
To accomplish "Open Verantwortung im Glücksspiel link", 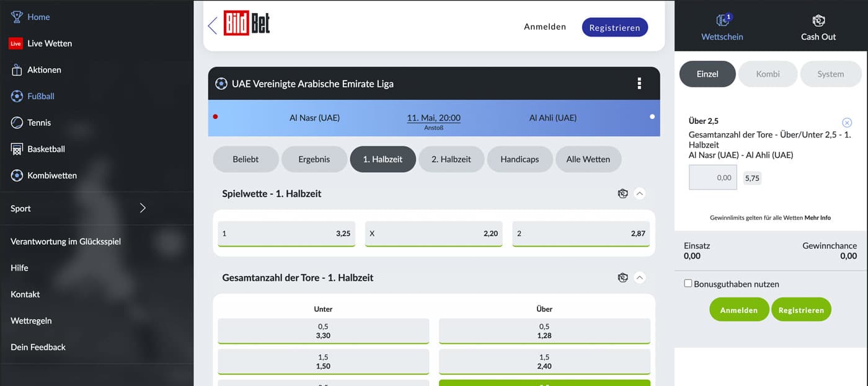I will (x=66, y=242).
